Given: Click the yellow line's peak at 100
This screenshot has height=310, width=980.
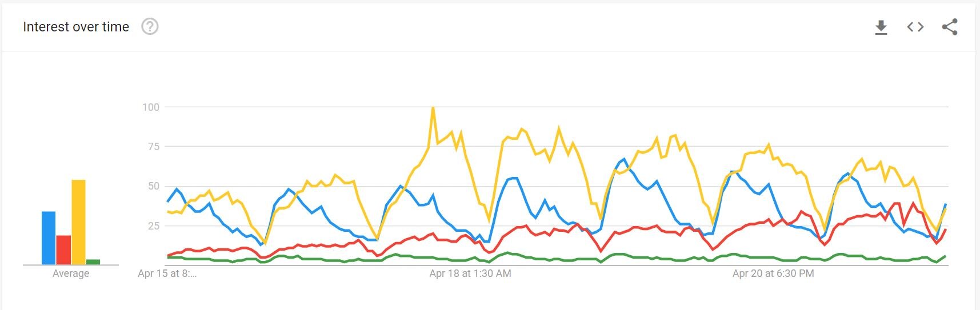Looking at the screenshot, I should tap(433, 107).
